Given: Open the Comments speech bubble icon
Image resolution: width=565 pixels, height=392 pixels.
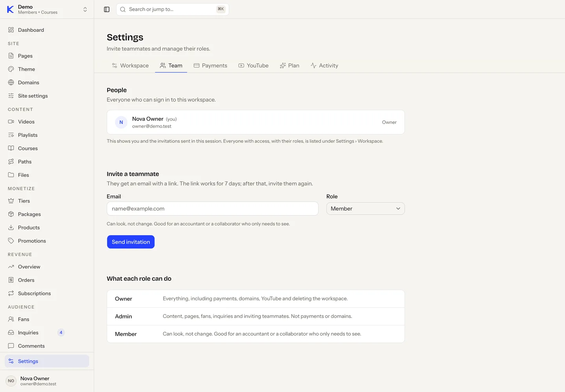Looking at the screenshot, I should [11, 346].
